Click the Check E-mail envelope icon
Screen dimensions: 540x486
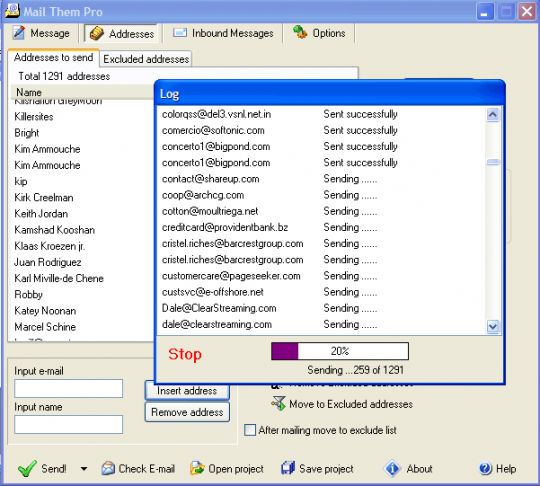tap(108, 468)
